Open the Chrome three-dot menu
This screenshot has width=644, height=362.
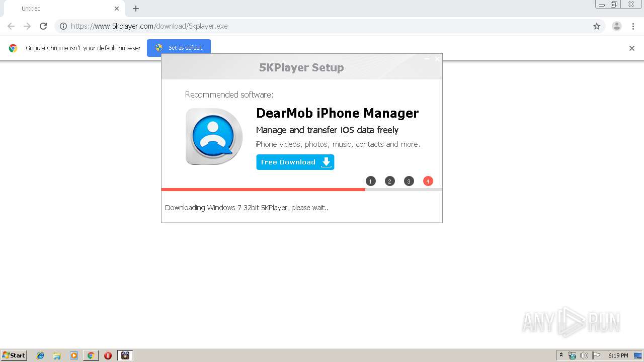tap(633, 26)
